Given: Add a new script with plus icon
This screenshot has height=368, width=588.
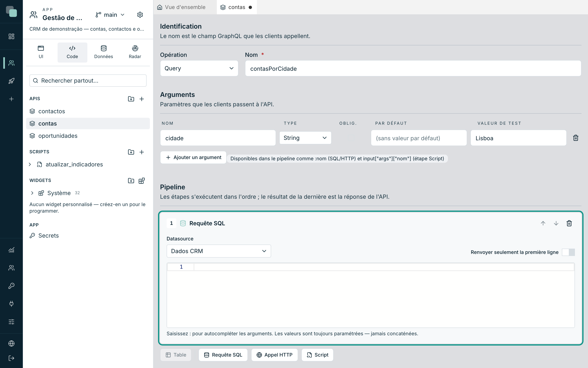Looking at the screenshot, I should (x=142, y=152).
